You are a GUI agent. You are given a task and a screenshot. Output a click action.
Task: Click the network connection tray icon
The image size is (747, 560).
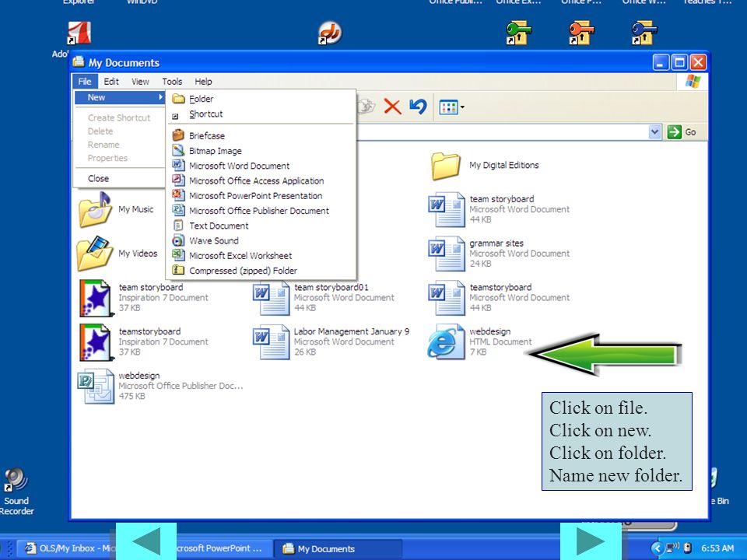672,548
